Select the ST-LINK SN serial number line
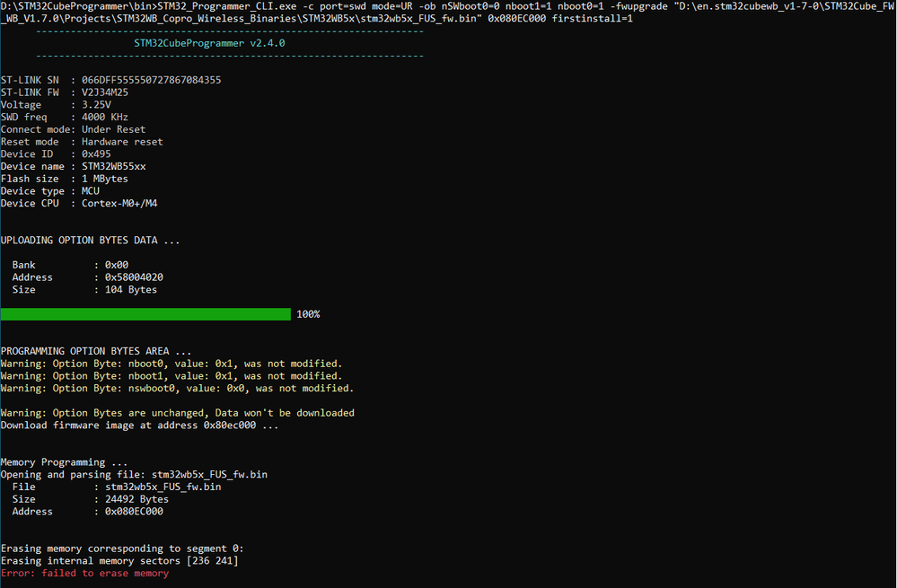The width and height of the screenshot is (897, 588). (x=111, y=80)
